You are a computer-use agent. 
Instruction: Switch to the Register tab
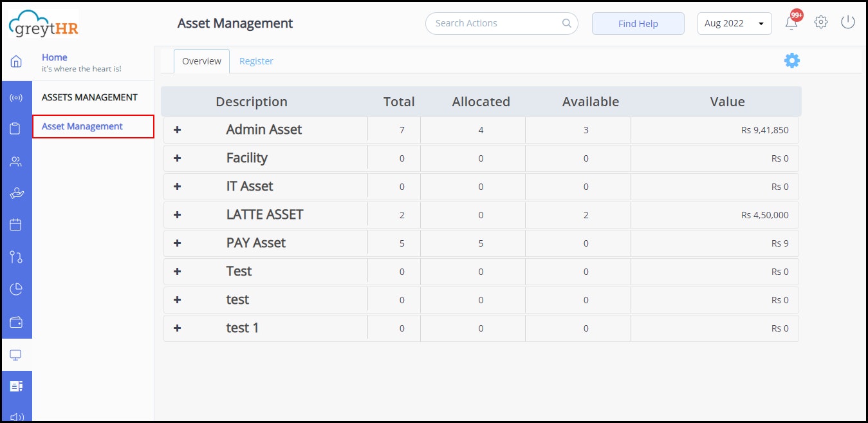pyautogui.click(x=256, y=61)
